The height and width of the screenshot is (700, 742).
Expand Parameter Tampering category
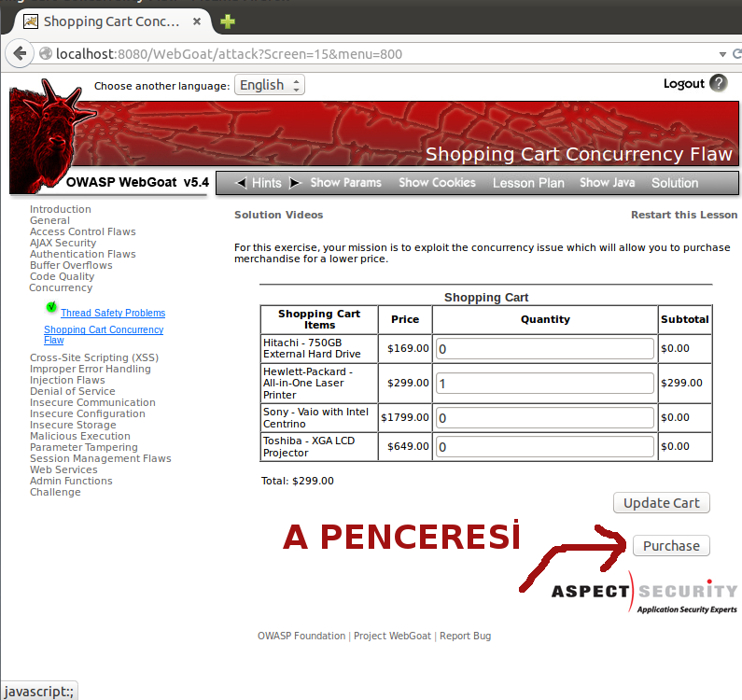click(x=84, y=447)
